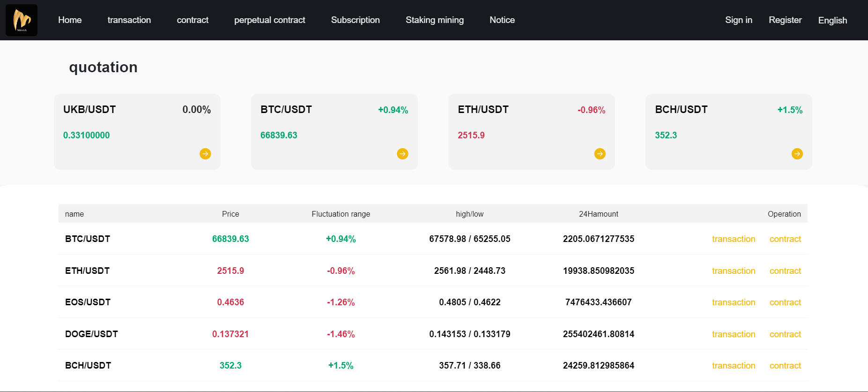Open BTC/USDT card arrow icon
This screenshot has height=392, width=868.
click(402, 154)
